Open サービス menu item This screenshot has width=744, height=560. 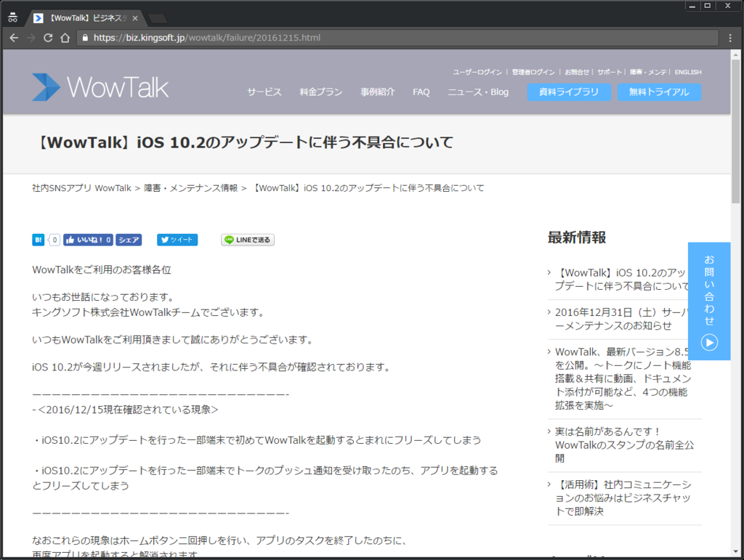[x=264, y=92]
